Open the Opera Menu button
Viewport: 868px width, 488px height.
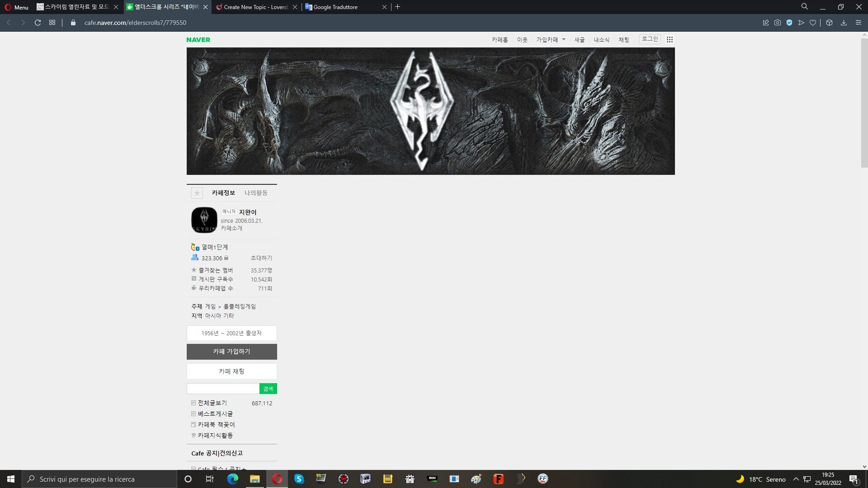pyautogui.click(x=16, y=7)
